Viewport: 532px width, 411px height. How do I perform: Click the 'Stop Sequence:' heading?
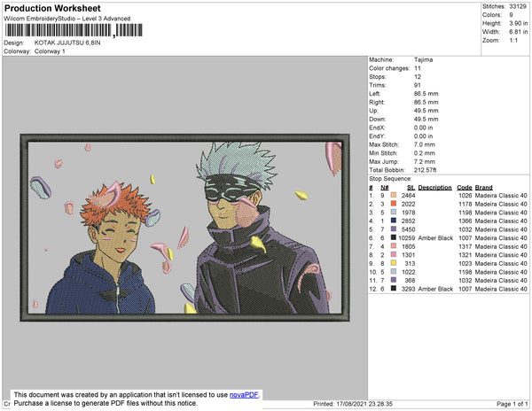390,179
